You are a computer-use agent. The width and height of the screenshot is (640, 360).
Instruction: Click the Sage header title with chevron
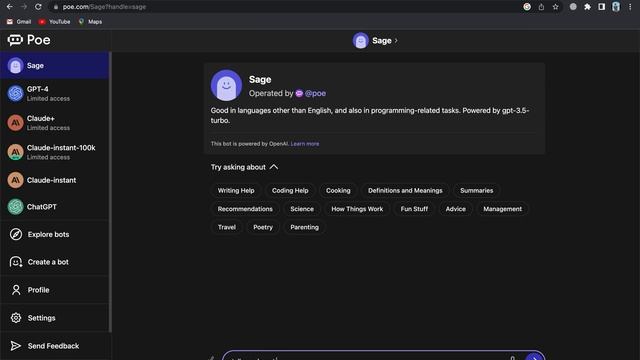coord(385,41)
